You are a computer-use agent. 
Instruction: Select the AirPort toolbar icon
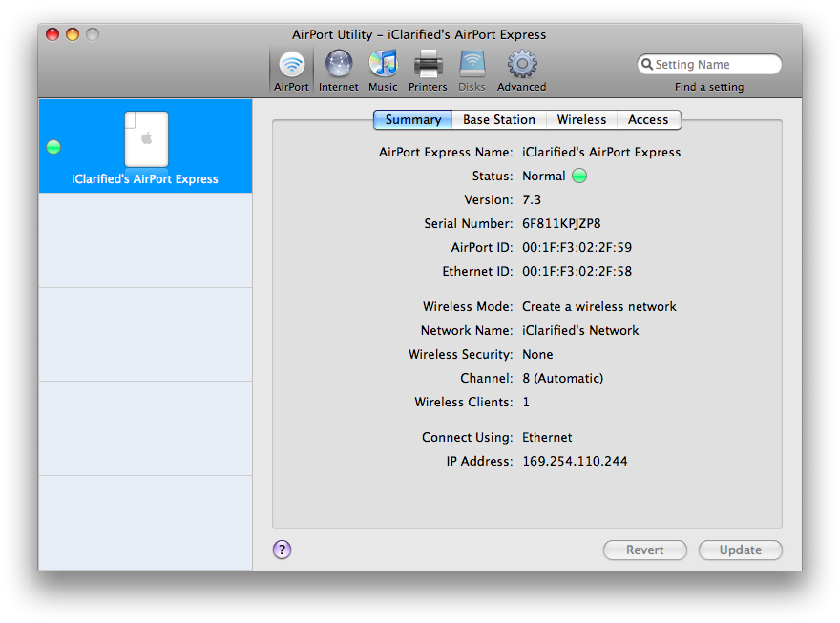tap(291, 65)
